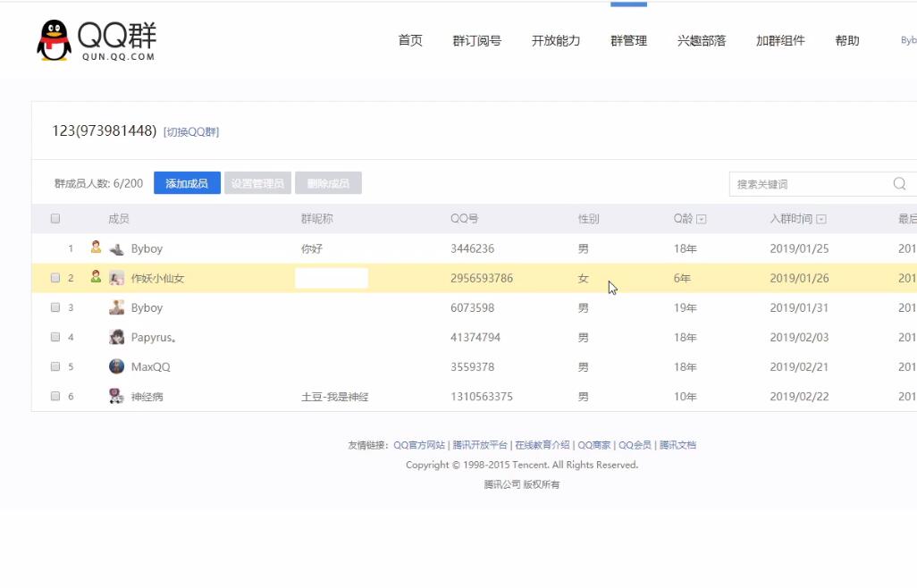The image size is (917, 588).
Task: Click 作妖小仙女's avatar thumbnail
Action: (x=116, y=278)
